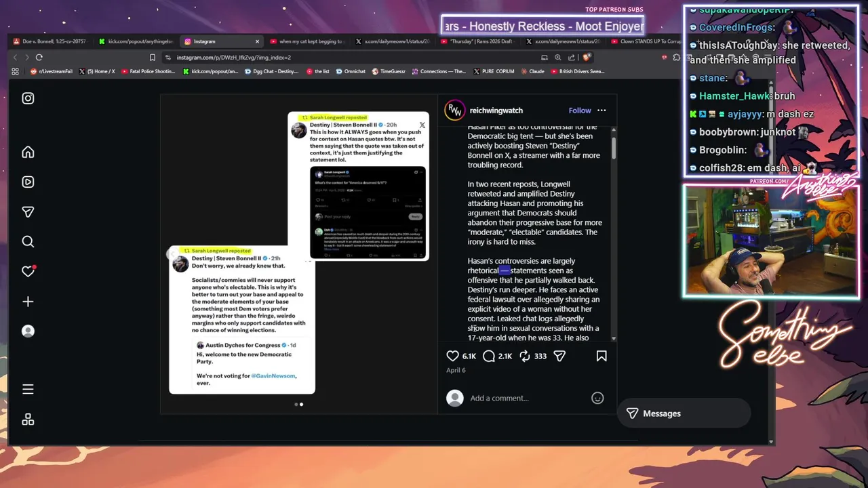
Task: Open zoom magnifier icon in address bar
Action: pyautogui.click(x=558, y=58)
